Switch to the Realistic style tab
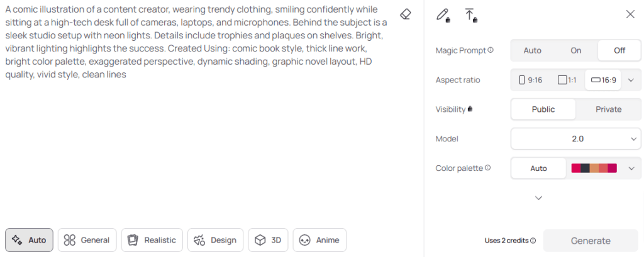644x257 pixels. click(x=152, y=240)
